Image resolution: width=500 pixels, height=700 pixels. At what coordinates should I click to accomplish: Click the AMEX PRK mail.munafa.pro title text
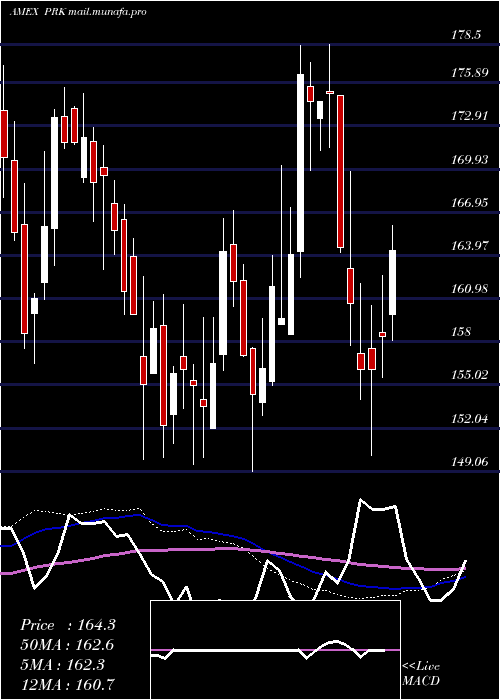(78, 12)
